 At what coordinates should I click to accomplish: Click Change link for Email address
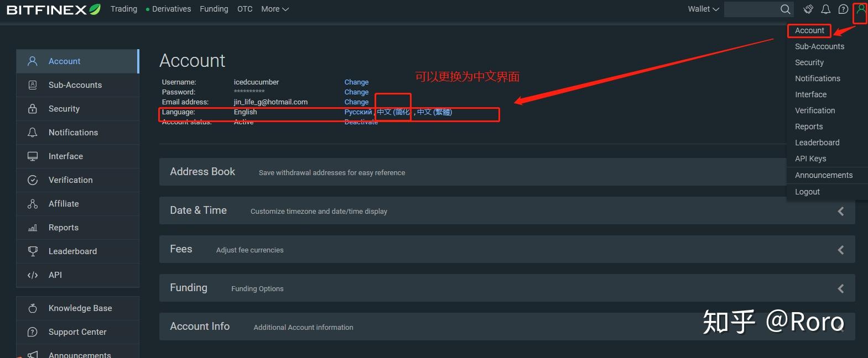click(356, 102)
